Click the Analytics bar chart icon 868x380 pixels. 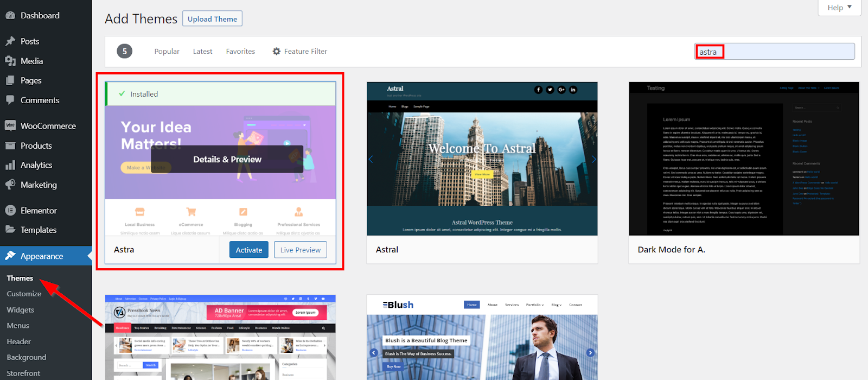(x=10, y=165)
